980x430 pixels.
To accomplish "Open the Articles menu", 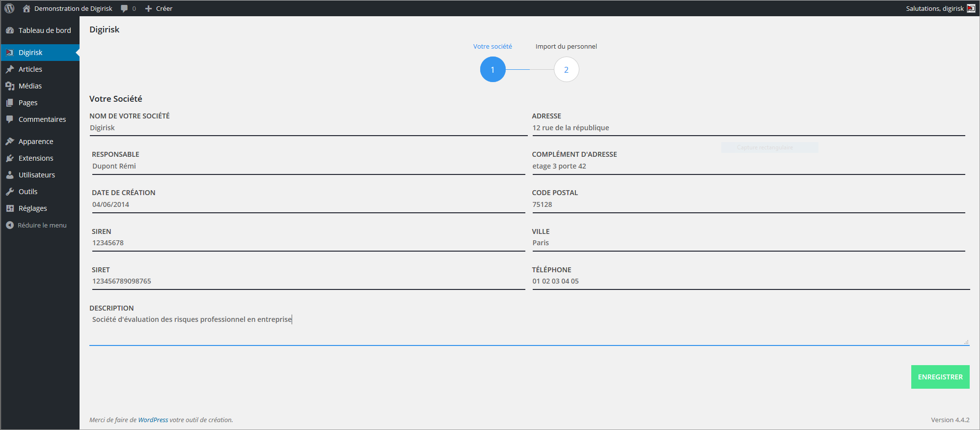I will point(40,69).
